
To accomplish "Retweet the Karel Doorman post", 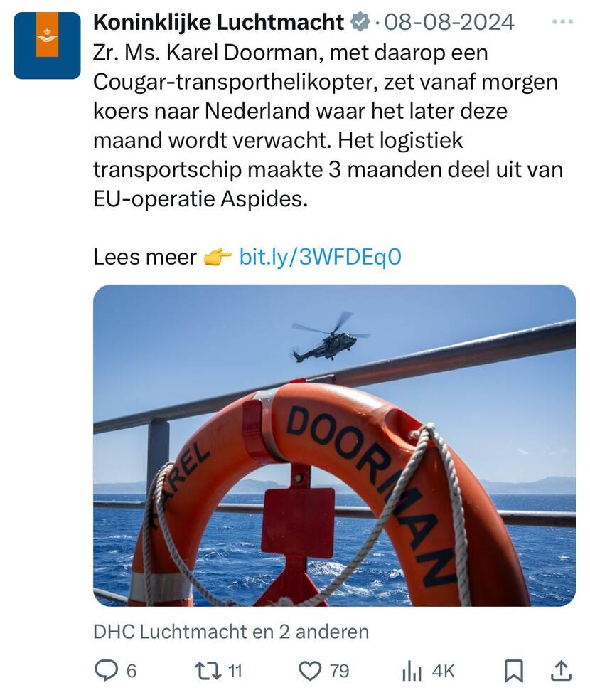I will (208, 671).
